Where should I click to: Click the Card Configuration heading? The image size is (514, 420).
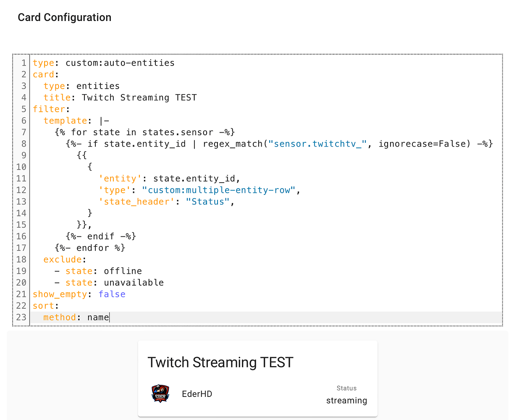[x=64, y=17]
